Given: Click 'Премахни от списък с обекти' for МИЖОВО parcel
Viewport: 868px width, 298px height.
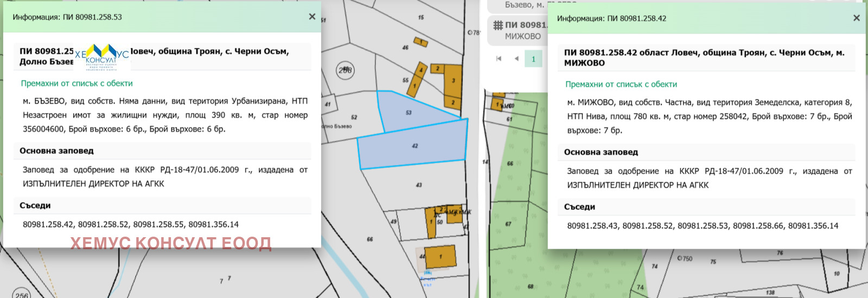Looking at the screenshot, I should coord(621,84).
